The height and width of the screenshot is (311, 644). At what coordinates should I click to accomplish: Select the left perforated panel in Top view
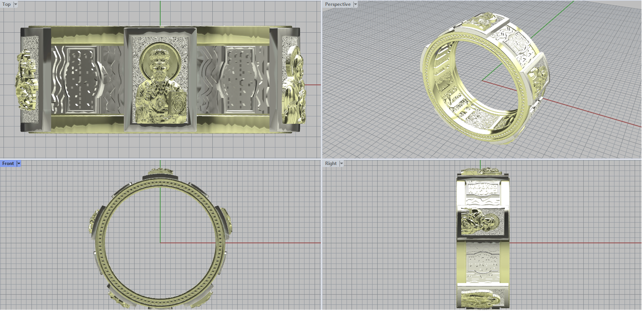82,79
